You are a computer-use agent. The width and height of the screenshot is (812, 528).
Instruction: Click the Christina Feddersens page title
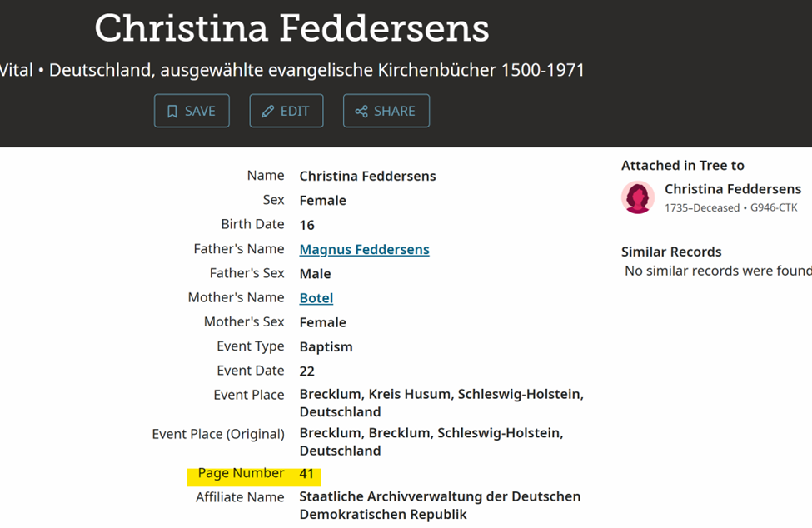pos(291,28)
